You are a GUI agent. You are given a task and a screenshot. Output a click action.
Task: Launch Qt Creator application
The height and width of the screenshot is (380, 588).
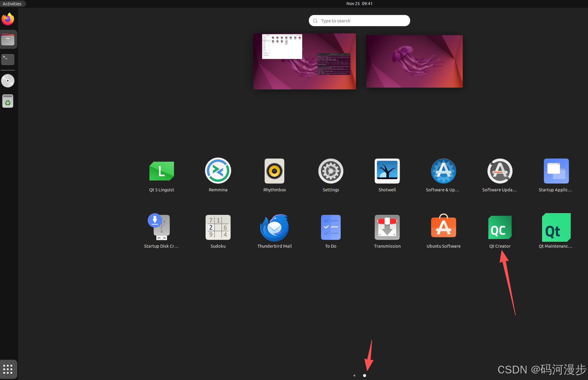(x=500, y=228)
